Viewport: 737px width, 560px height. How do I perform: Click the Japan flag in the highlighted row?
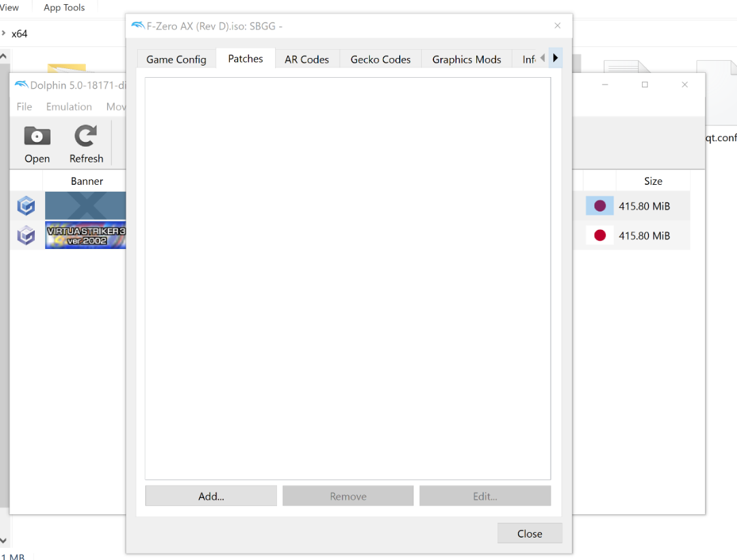tap(600, 206)
